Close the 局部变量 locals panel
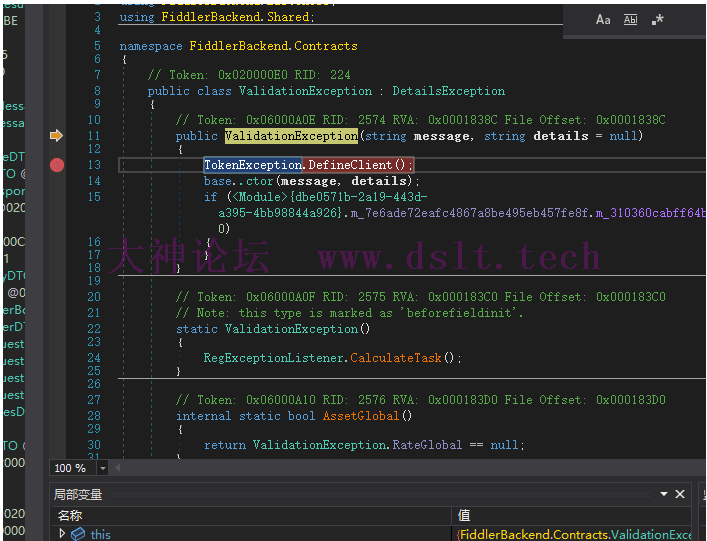Viewport: 707px width, 541px height. (x=680, y=494)
